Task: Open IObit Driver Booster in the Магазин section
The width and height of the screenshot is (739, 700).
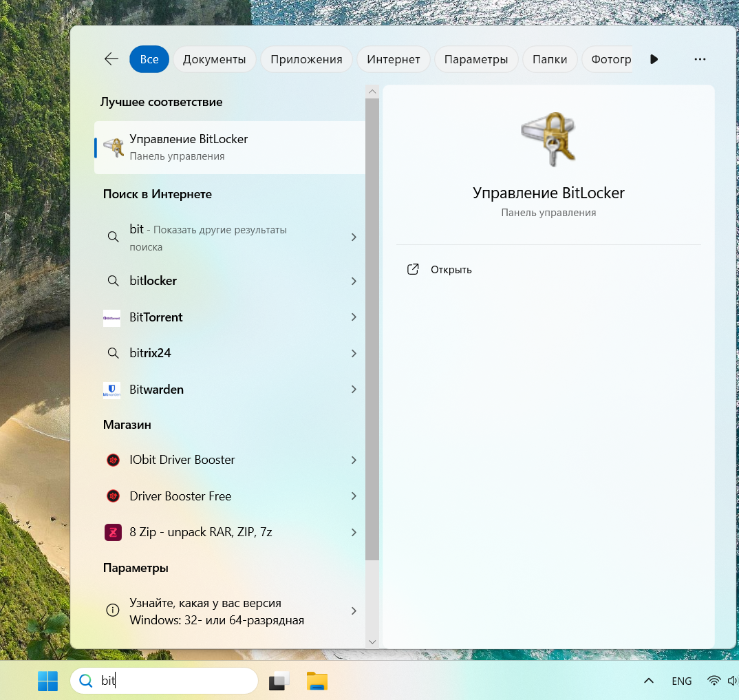Action: 182,460
